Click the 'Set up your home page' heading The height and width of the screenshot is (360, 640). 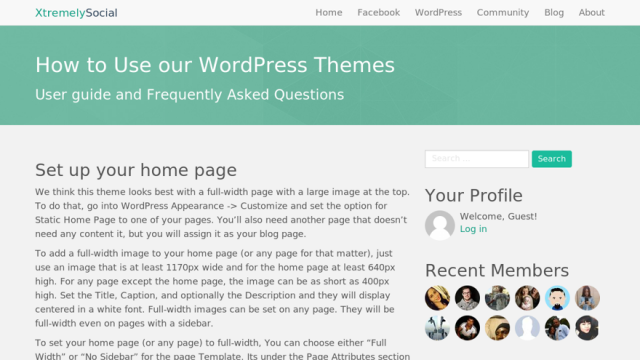[x=136, y=170]
